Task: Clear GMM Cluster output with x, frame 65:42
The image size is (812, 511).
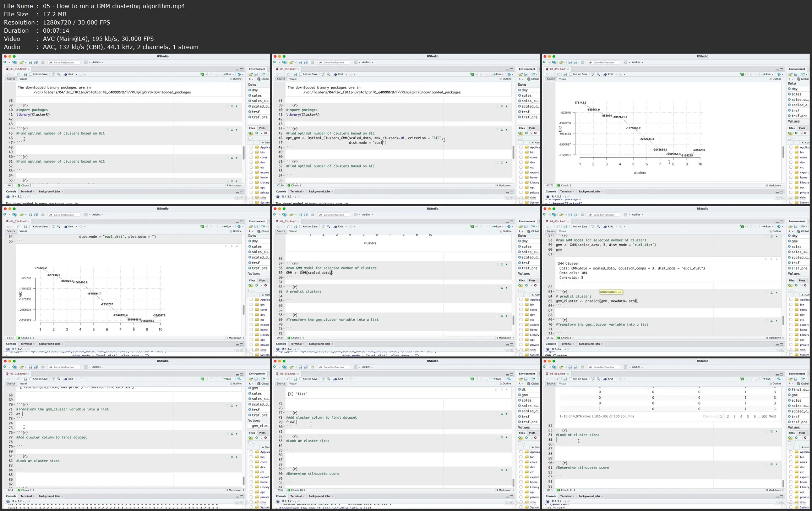Action: pyautogui.click(x=776, y=259)
